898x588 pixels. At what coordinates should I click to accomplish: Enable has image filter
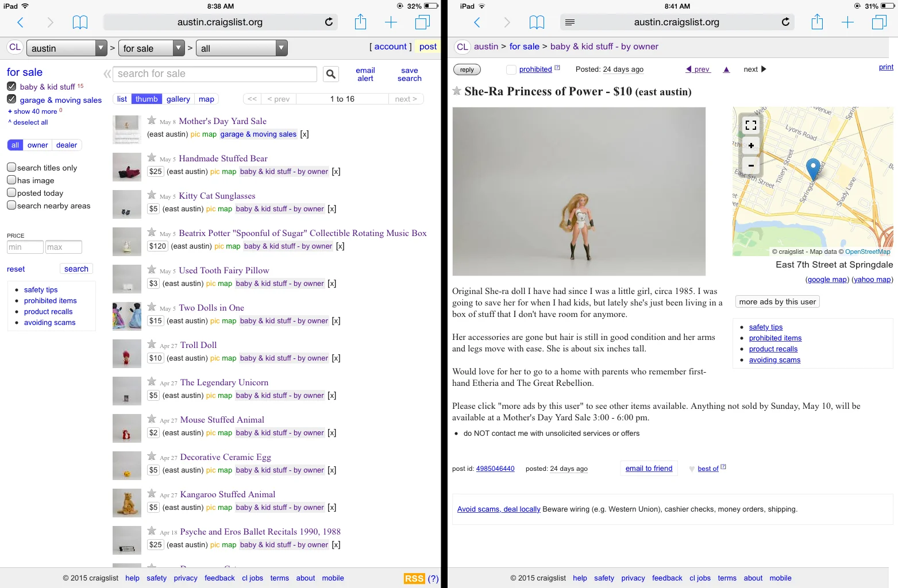point(11,180)
